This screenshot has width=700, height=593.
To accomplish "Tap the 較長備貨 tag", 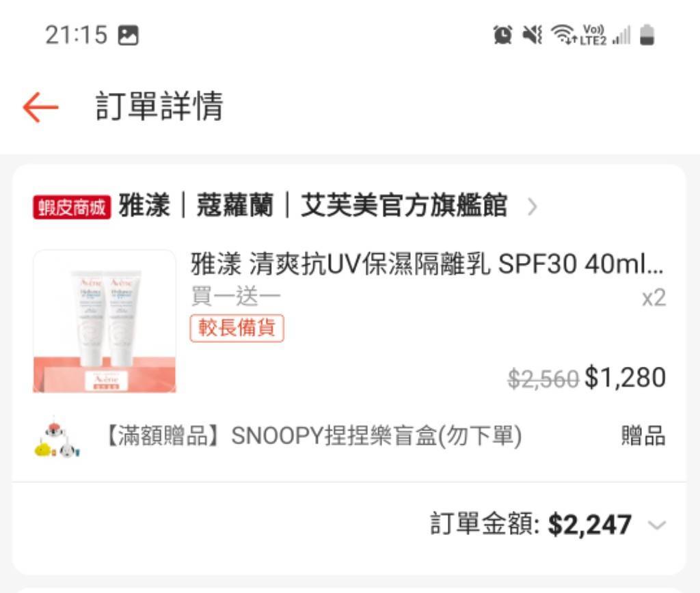I will click(237, 328).
